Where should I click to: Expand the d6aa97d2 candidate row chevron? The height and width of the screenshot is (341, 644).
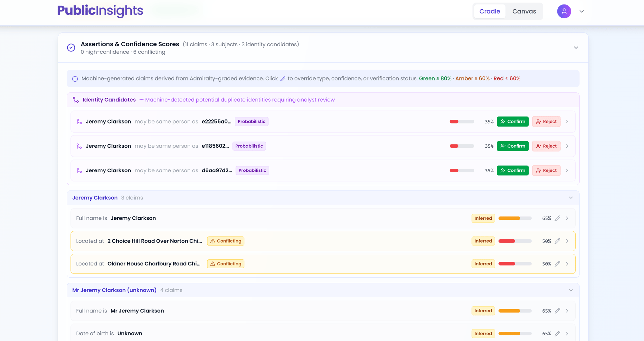pos(567,170)
